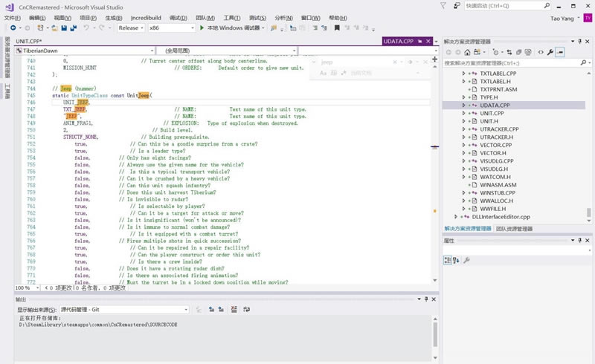
Task: Click the categorized view icon in Properties panel
Action: click(x=448, y=260)
